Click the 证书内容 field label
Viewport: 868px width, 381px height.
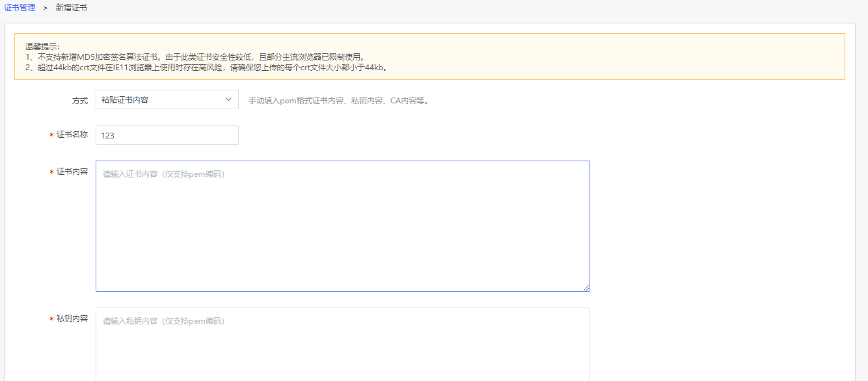pyautogui.click(x=72, y=172)
